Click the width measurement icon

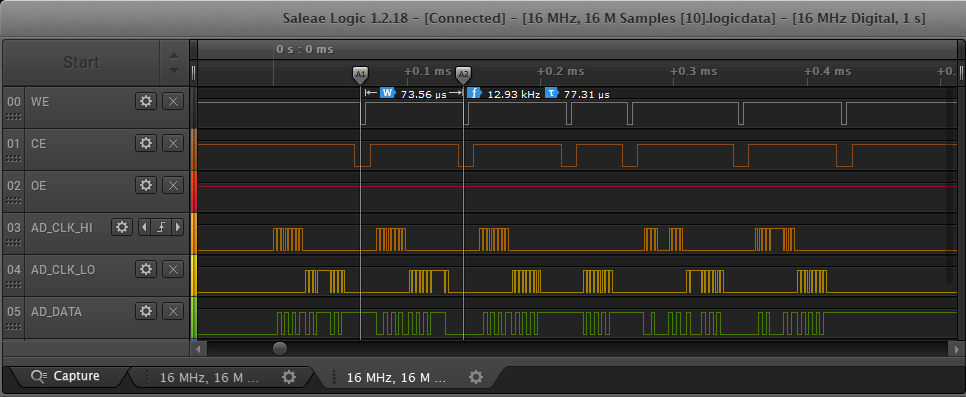pyautogui.click(x=387, y=93)
